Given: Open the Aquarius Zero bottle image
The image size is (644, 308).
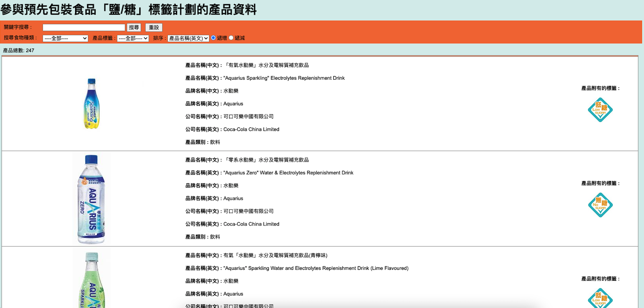Looking at the screenshot, I should click(91, 199).
